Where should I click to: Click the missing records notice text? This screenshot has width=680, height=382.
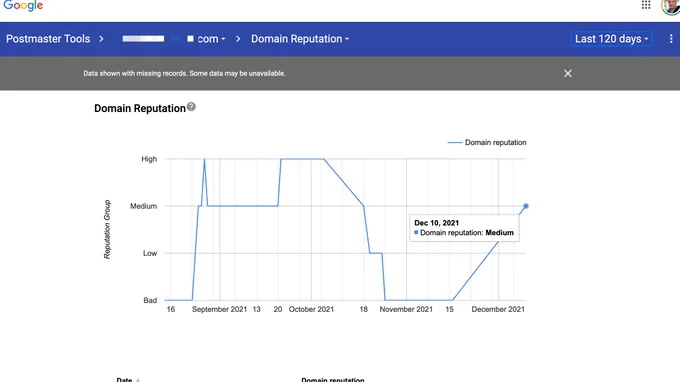pyautogui.click(x=184, y=73)
